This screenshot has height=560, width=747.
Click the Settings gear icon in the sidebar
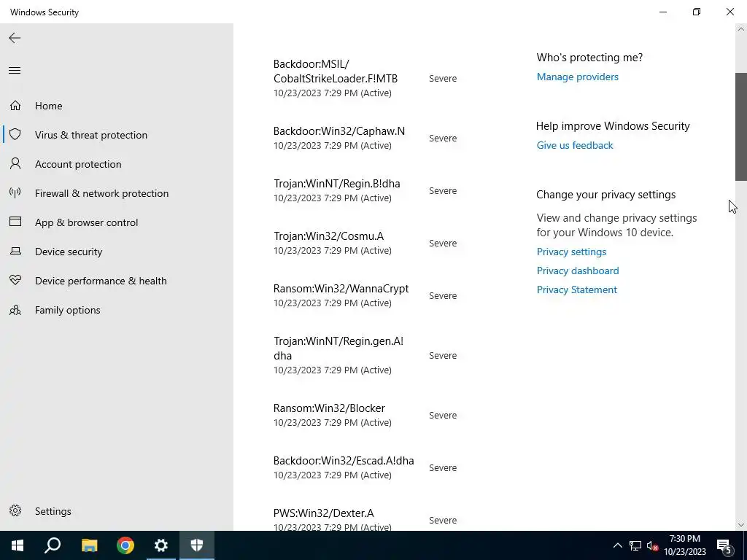point(15,511)
